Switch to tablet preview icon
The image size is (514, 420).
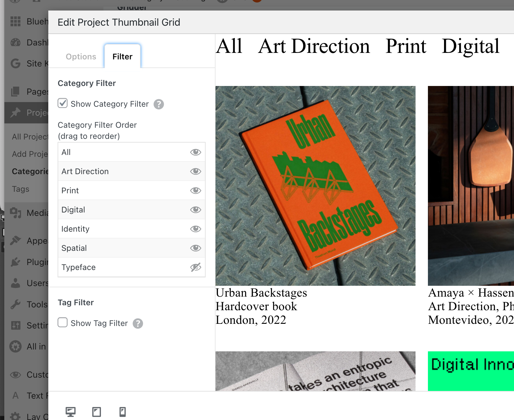point(97,412)
